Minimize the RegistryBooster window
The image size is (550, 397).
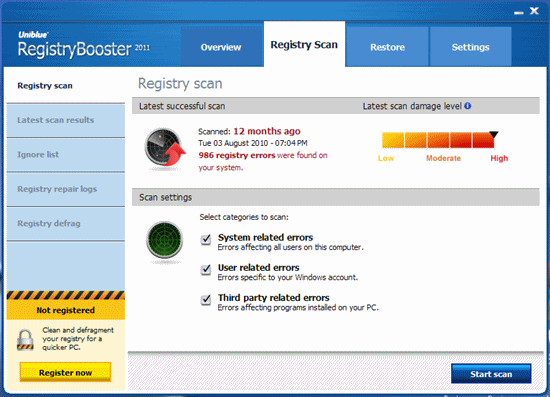click(x=519, y=12)
